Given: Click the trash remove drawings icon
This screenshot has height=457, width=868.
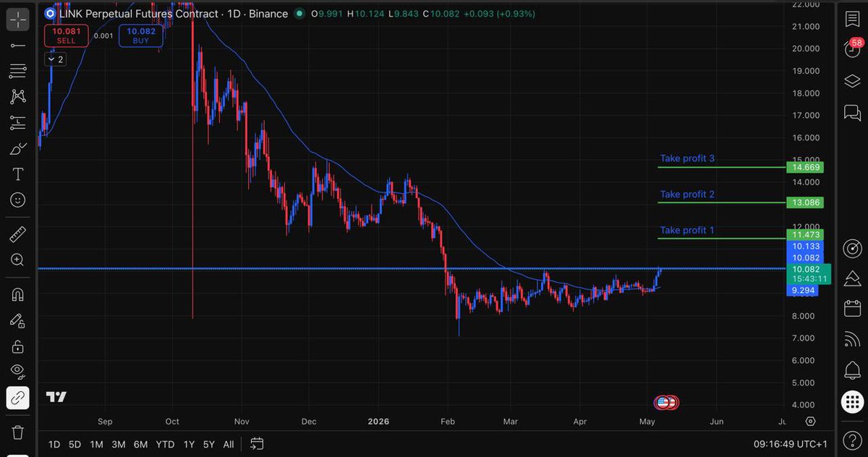Looking at the screenshot, I should tap(18, 432).
